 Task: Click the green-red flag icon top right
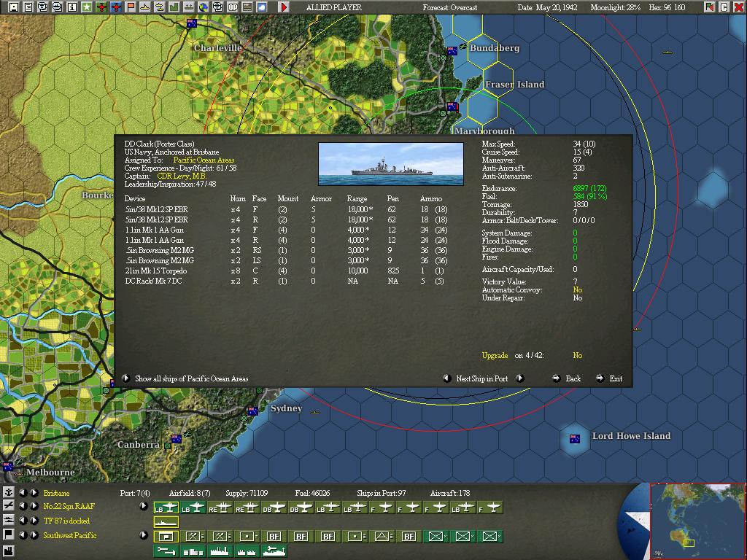[x=710, y=7]
